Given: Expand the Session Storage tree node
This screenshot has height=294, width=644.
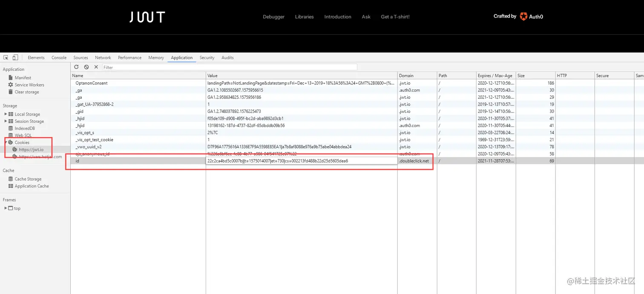Looking at the screenshot, I should coord(6,121).
